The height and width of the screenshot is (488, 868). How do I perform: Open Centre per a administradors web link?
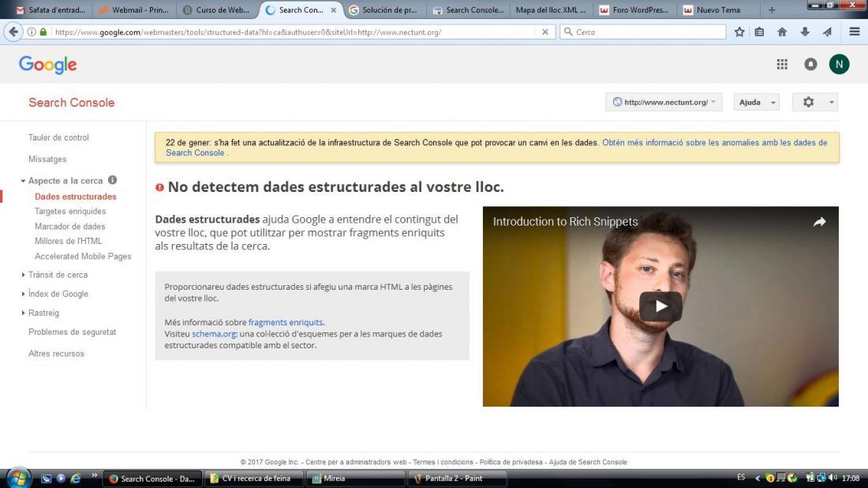(x=356, y=462)
